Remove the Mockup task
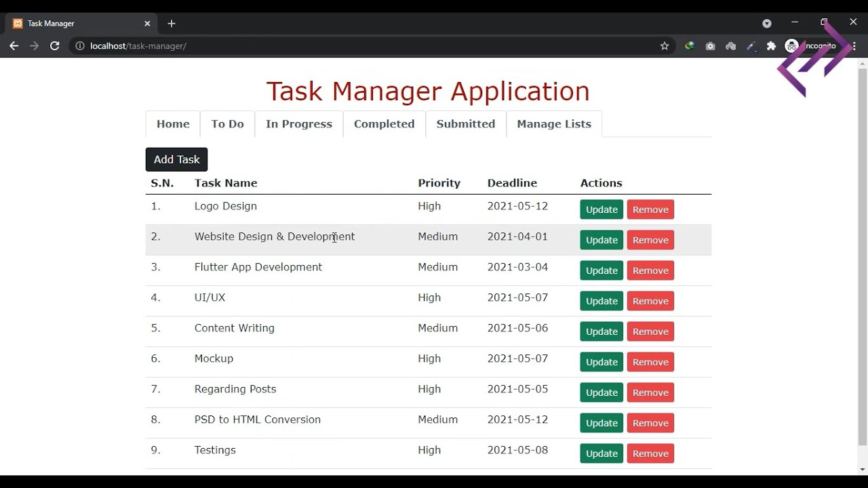Screen dimensions: 868x488 point(650,362)
